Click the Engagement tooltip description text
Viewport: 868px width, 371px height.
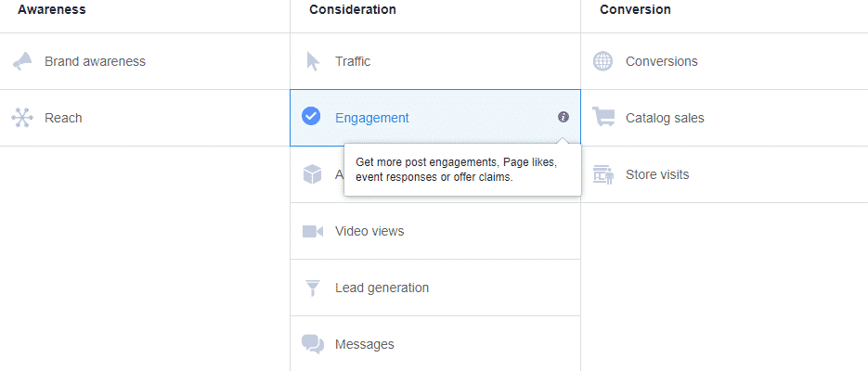click(x=456, y=170)
